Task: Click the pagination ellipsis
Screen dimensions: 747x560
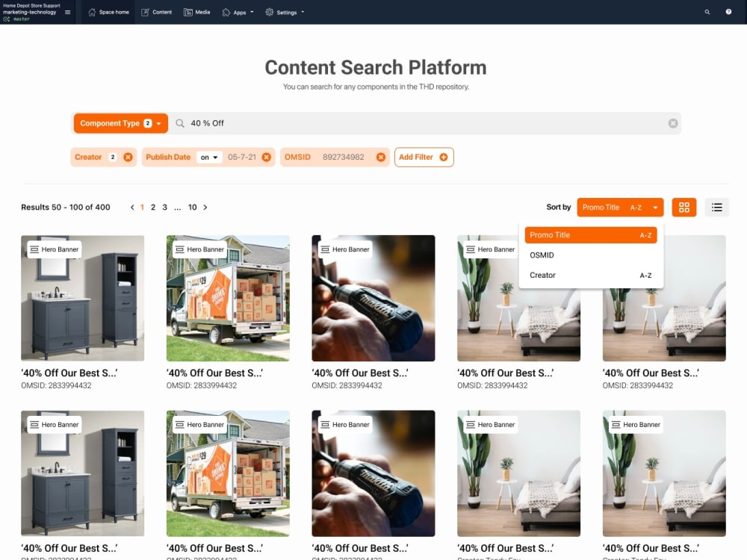Action: pos(177,208)
